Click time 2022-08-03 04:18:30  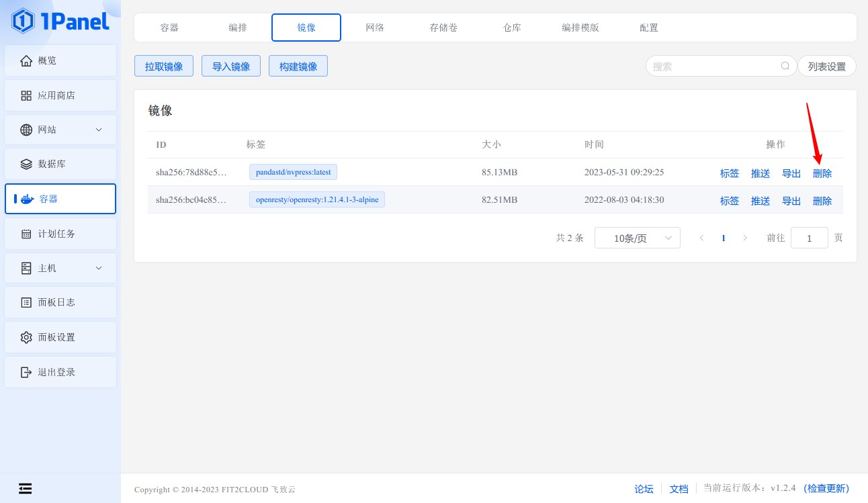tap(624, 200)
